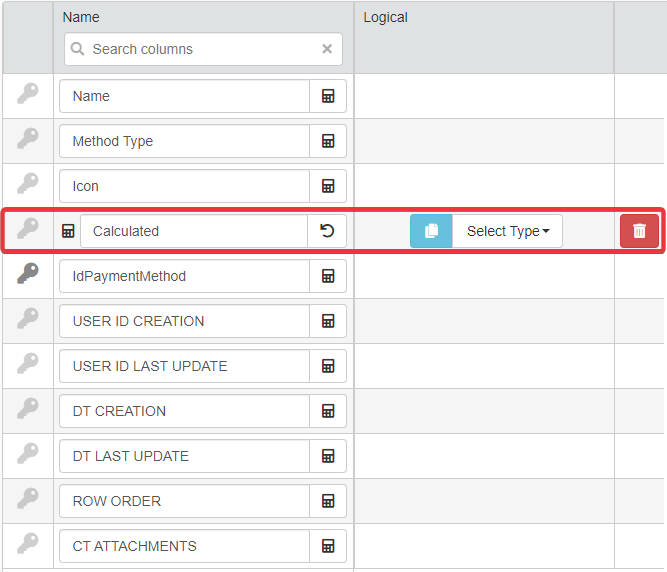Click the calculator icon for Method Type
The width and height of the screenshot is (667, 572).
pyautogui.click(x=328, y=141)
